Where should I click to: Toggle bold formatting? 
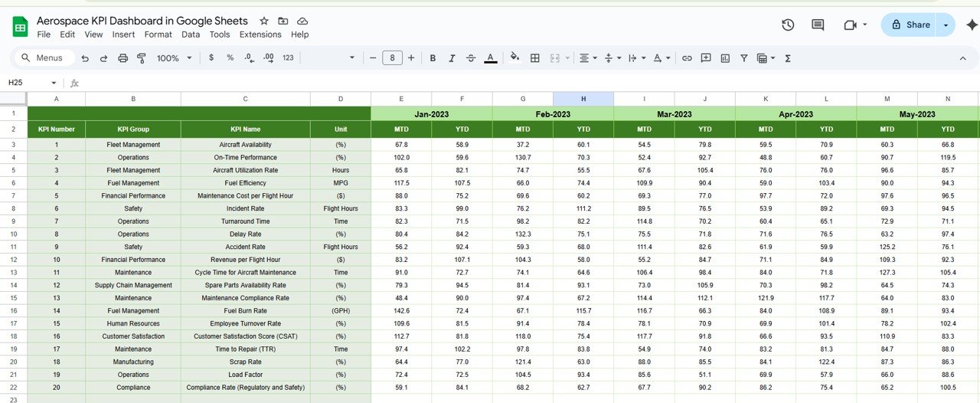point(433,58)
